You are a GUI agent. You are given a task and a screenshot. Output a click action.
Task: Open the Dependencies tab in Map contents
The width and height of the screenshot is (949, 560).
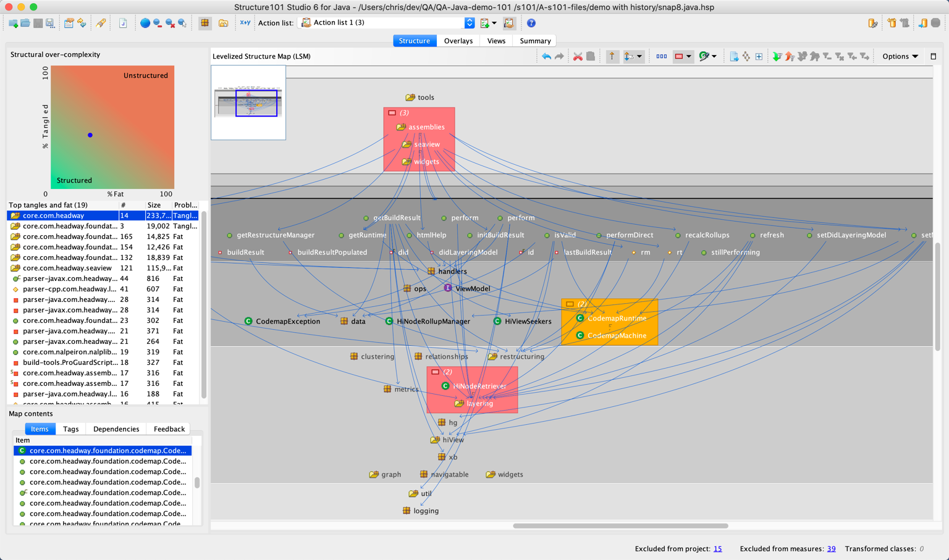coord(116,429)
